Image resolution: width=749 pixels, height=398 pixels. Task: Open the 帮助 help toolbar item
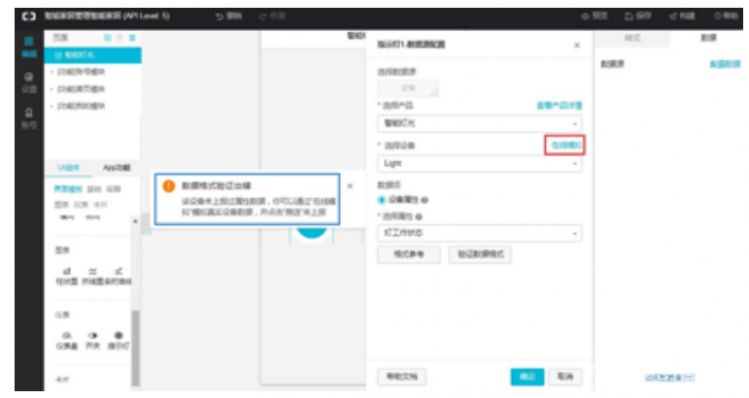[x=726, y=16]
